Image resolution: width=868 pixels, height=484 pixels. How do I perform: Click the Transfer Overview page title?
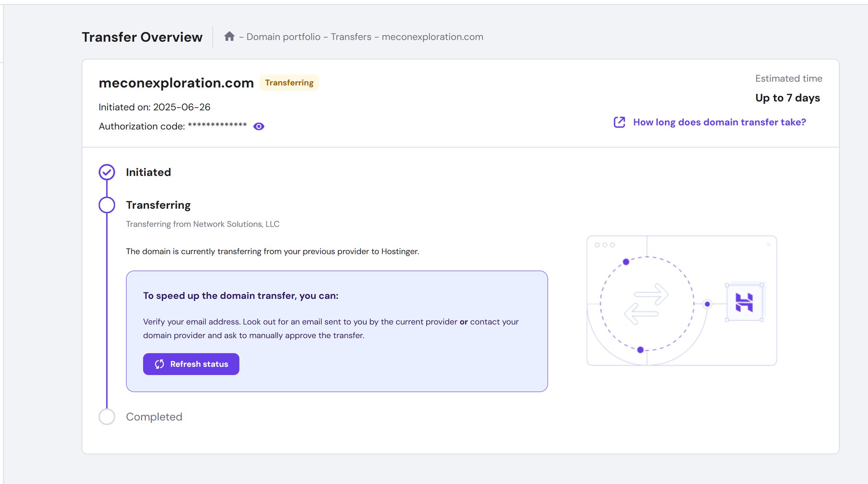tap(142, 37)
